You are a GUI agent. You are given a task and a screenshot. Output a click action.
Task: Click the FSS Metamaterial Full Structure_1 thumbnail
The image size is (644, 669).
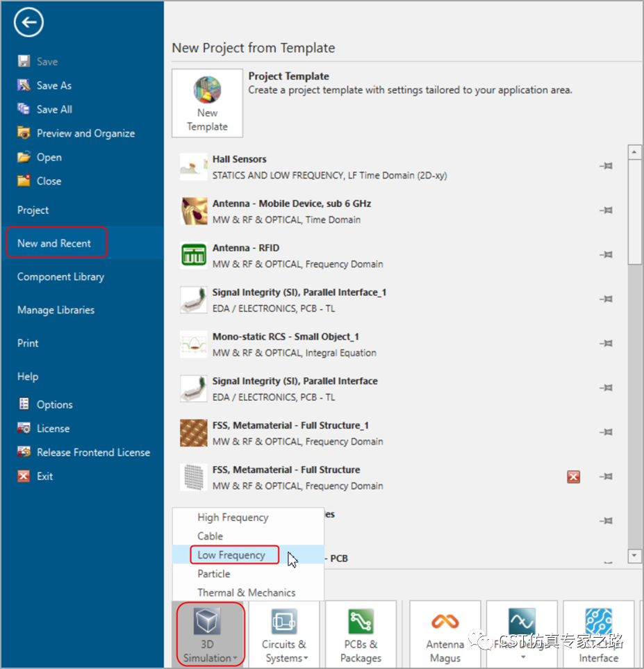[194, 433]
